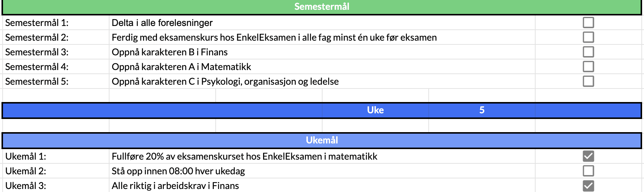This screenshot has height=192, width=644.
Task: Click the 'Oppnå karakteren A i Matematikk' cell
Action: pos(181,67)
